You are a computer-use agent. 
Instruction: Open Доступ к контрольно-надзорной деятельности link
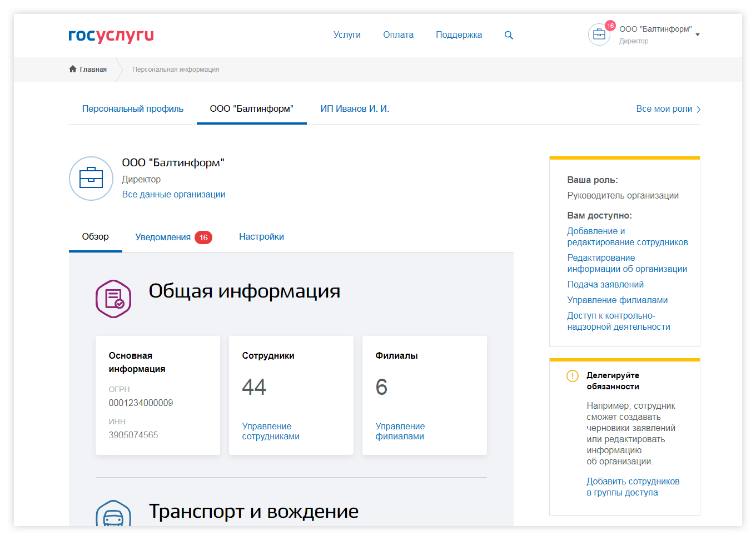tap(619, 321)
